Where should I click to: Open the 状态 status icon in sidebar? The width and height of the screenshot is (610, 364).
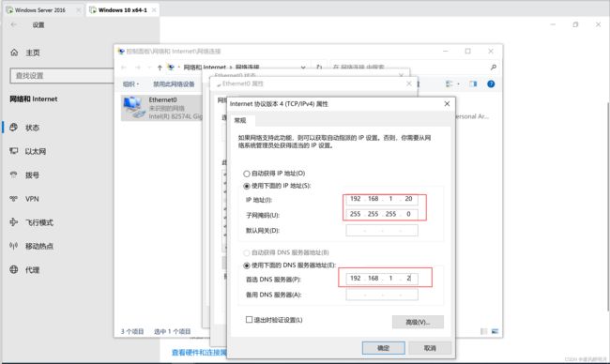click(x=14, y=128)
